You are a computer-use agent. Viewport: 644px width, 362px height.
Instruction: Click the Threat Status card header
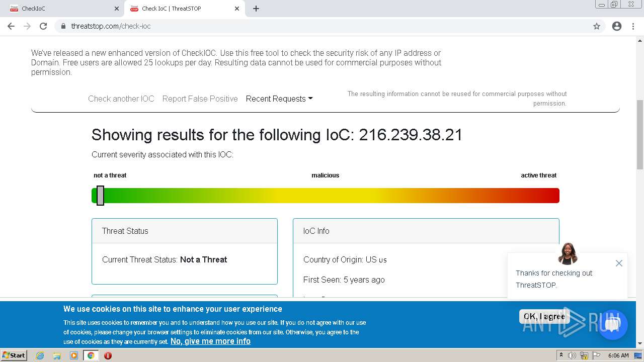pyautogui.click(x=185, y=231)
